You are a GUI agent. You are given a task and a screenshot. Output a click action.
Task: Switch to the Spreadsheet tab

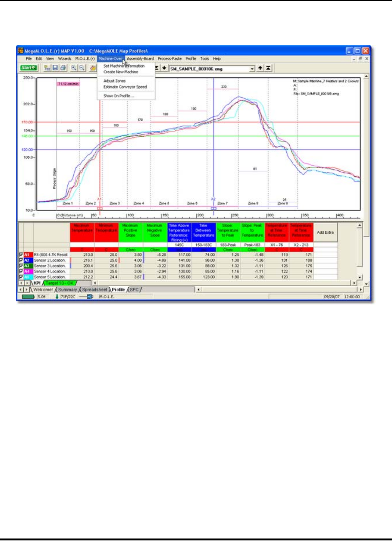(94, 289)
